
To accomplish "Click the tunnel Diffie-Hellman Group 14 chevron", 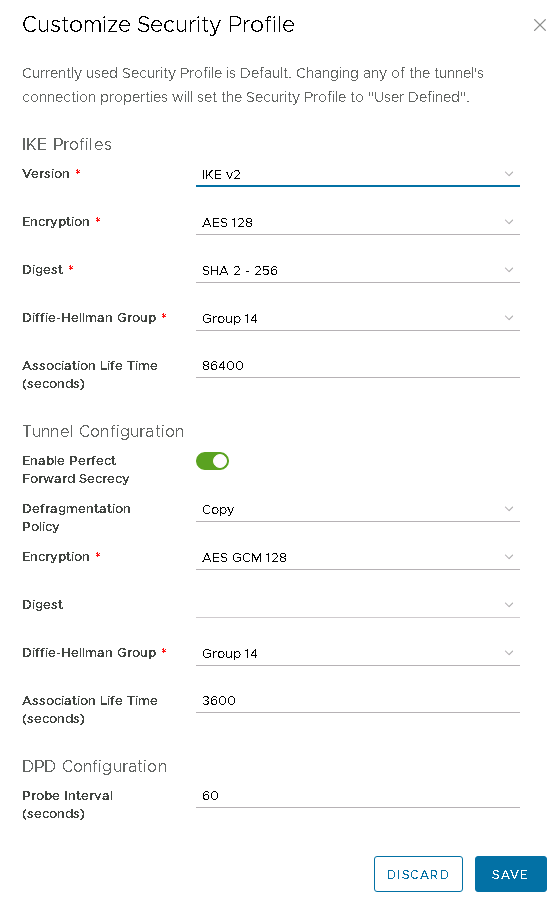I will tap(509, 653).
